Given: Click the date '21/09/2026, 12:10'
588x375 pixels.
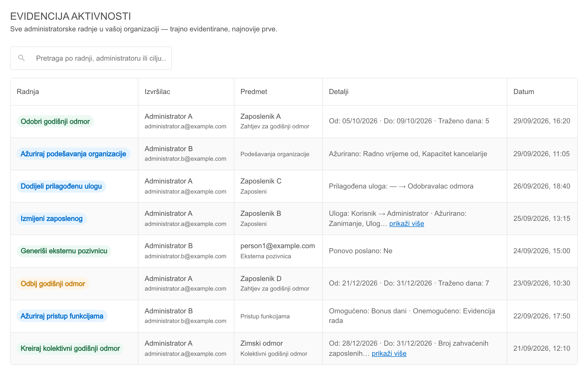Looking at the screenshot, I should pos(542,348).
